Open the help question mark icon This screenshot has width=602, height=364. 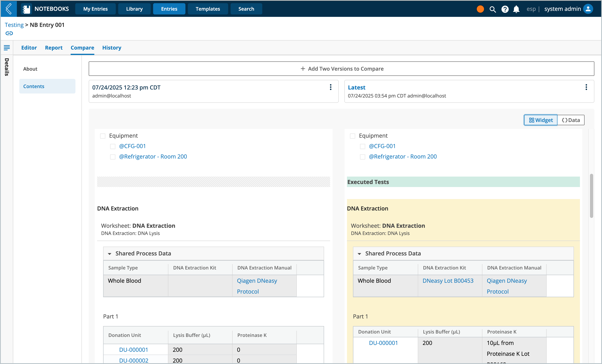(x=505, y=9)
